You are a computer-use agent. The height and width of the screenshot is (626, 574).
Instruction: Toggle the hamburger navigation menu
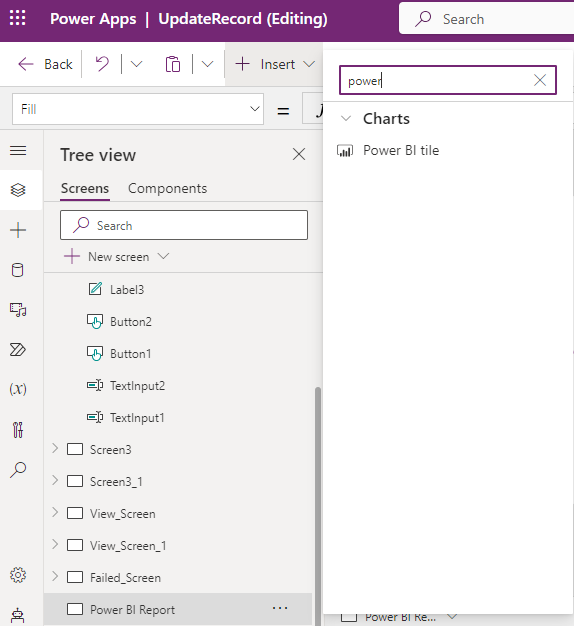18,151
